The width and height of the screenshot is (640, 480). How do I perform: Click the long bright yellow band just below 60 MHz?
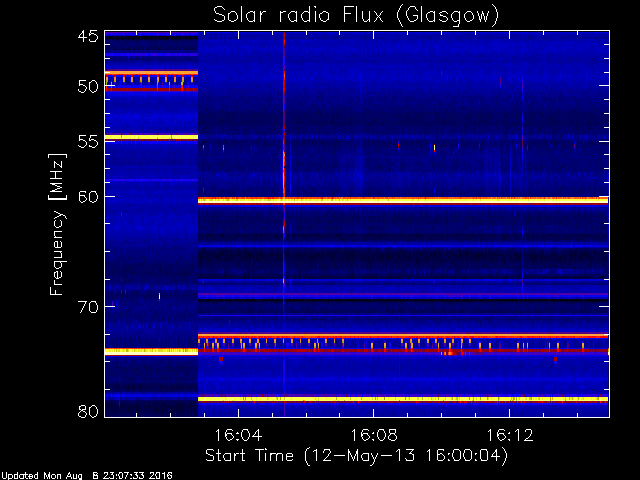click(403, 200)
